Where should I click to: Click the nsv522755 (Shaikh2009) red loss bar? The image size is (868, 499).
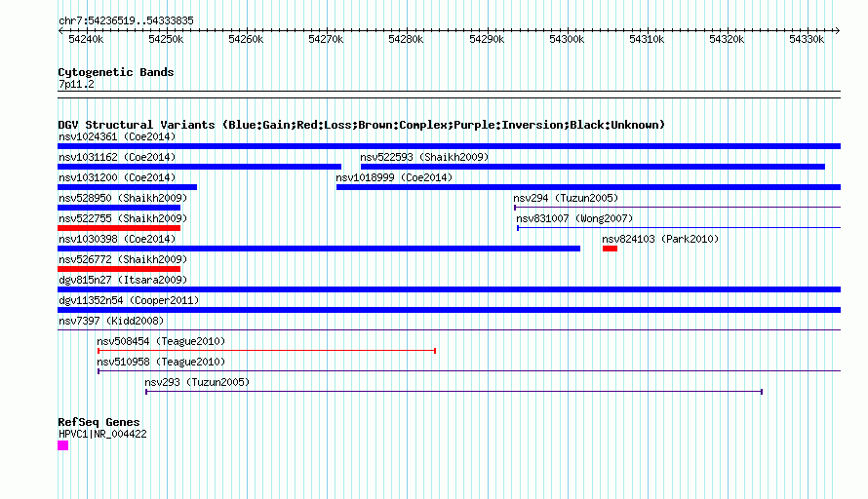[x=119, y=228]
